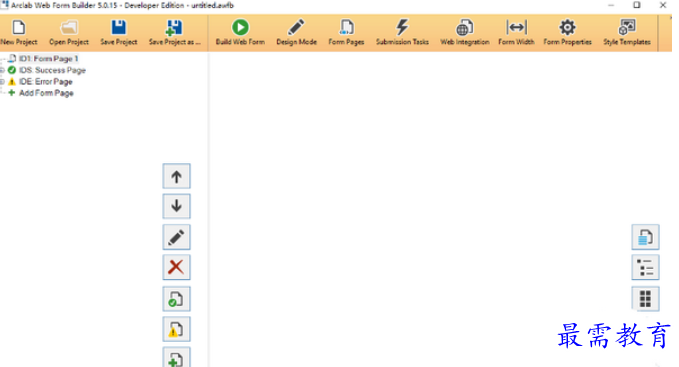Click the Save Project floppy icon

[x=119, y=33]
